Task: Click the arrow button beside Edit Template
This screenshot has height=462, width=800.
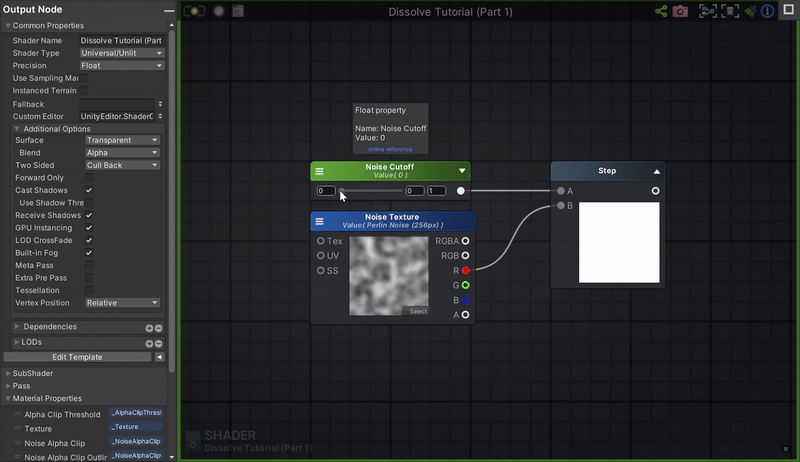Action: pos(160,357)
